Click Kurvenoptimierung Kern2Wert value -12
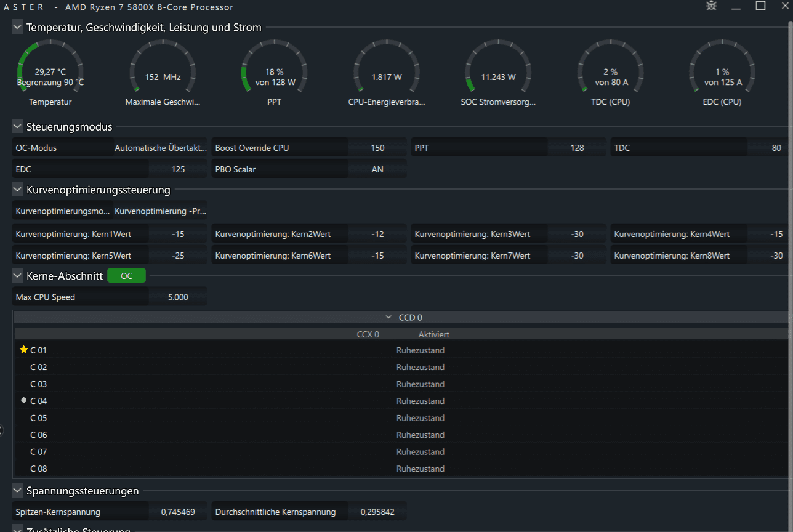 [x=377, y=234]
